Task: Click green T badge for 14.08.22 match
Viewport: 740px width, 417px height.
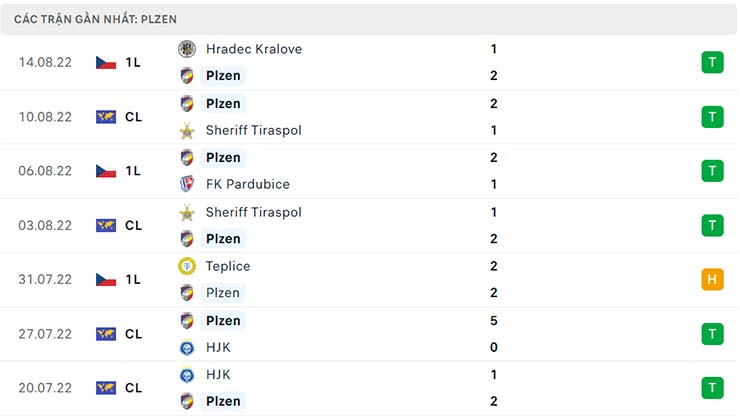Action: click(x=712, y=62)
